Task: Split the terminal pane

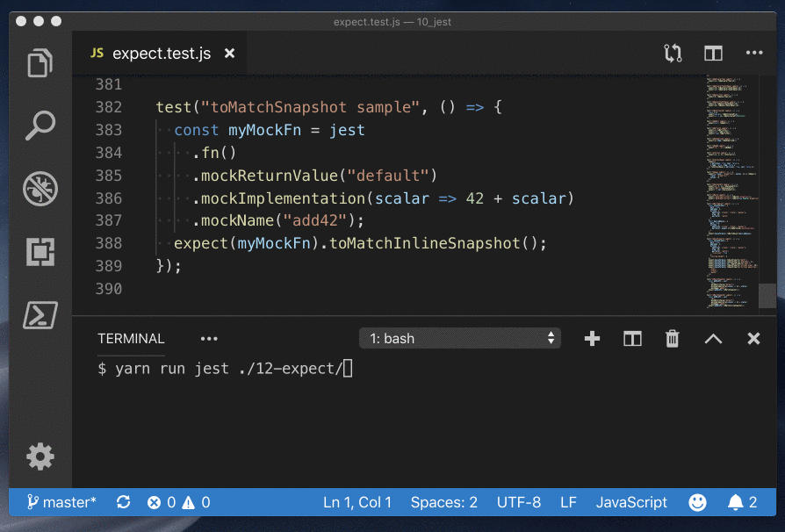Action: [x=632, y=339]
